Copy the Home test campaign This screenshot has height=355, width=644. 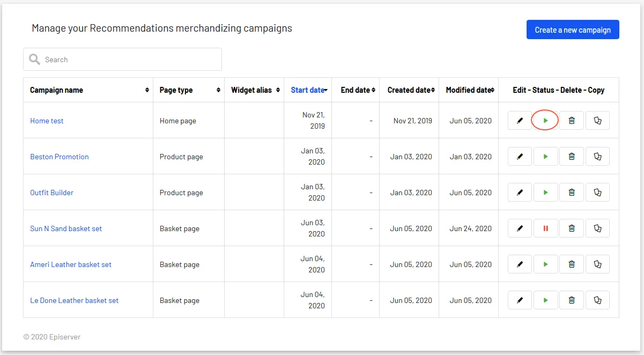coord(597,121)
